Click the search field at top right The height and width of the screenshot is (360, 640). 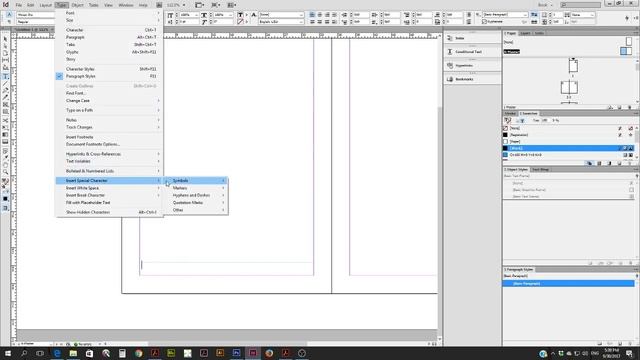click(x=581, y=5)
